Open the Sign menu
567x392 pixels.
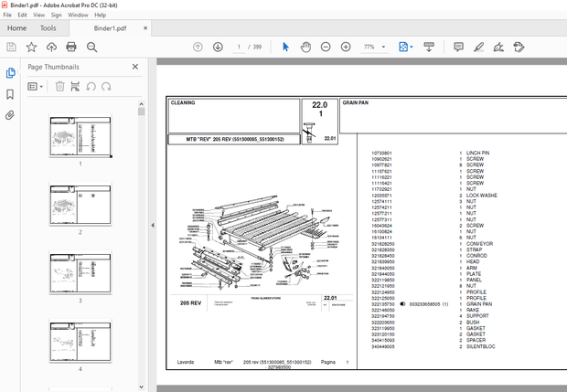pyautogui.click(x=56, y=15)
